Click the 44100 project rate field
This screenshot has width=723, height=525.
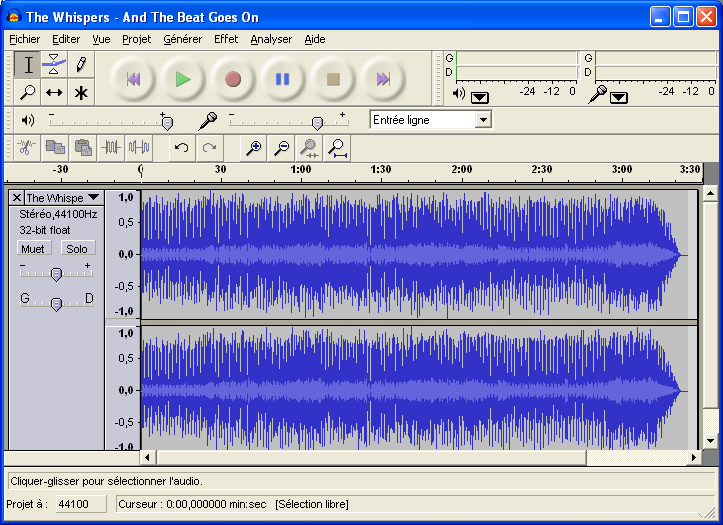tap(81, 504)
